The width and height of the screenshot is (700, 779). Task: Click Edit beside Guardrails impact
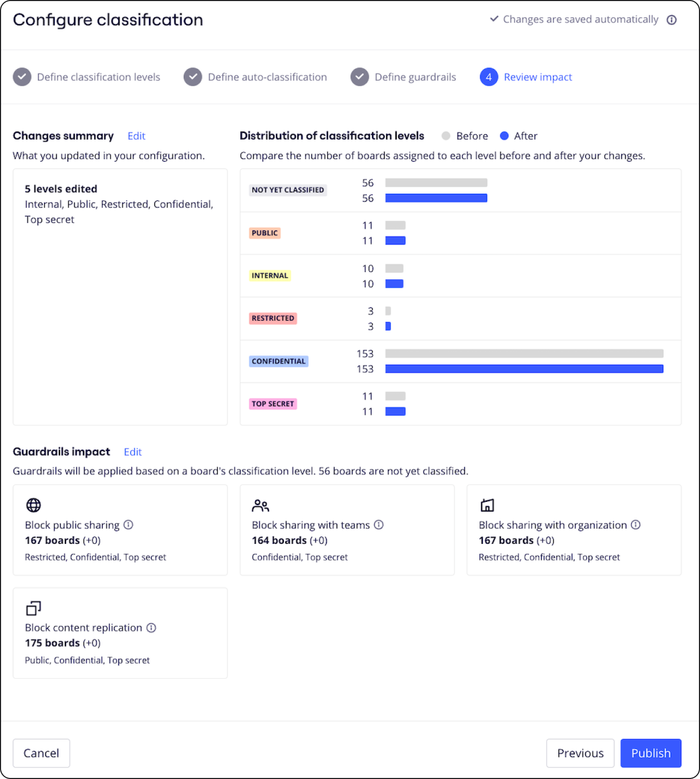(x=132, y=451)
